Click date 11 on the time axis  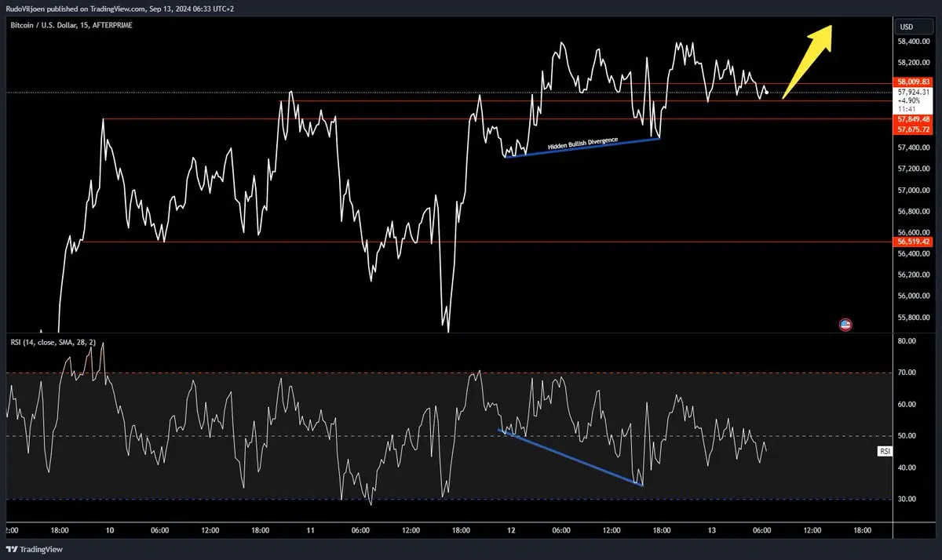tap(311, 531)
